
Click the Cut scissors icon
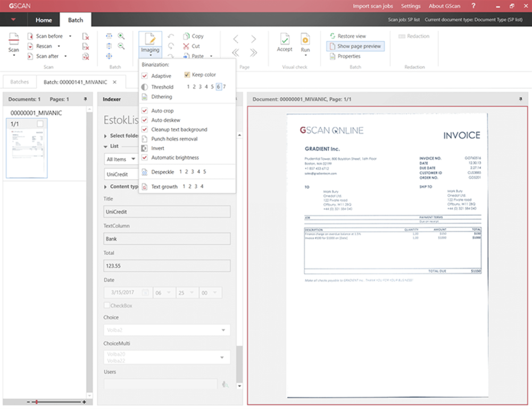tap(186, 46)
